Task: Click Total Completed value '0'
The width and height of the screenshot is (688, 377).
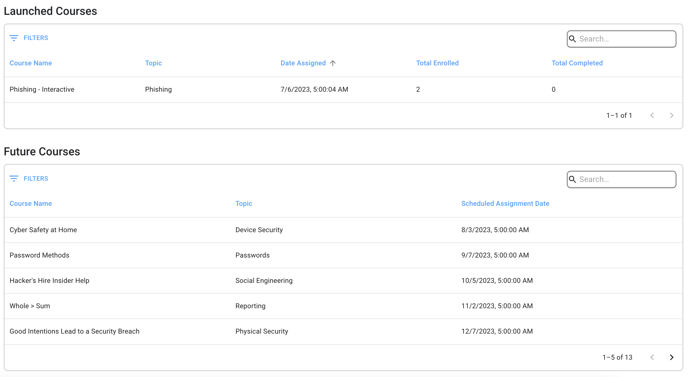Action: (553, 90)
